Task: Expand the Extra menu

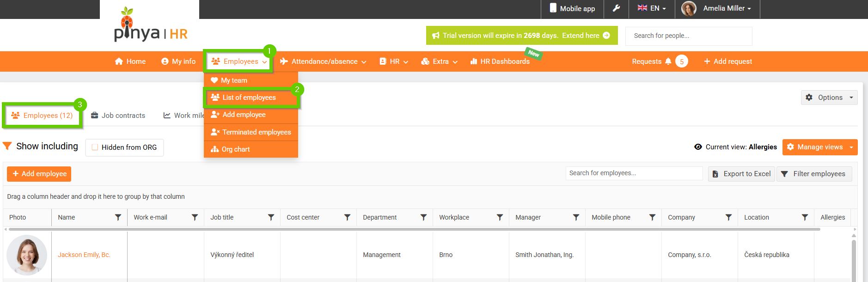Action: click(440, 61)
